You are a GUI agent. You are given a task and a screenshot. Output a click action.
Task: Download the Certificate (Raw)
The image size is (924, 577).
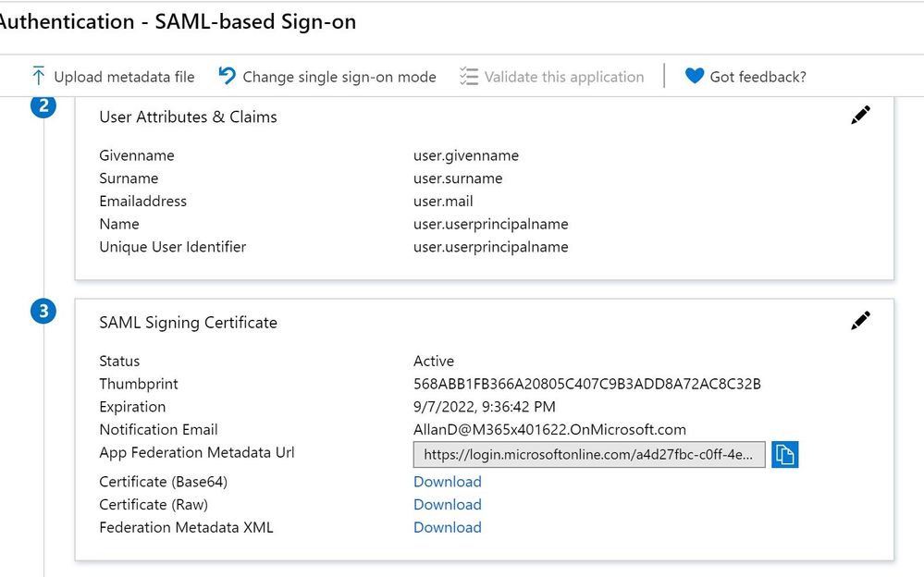[x=448, y=505]
